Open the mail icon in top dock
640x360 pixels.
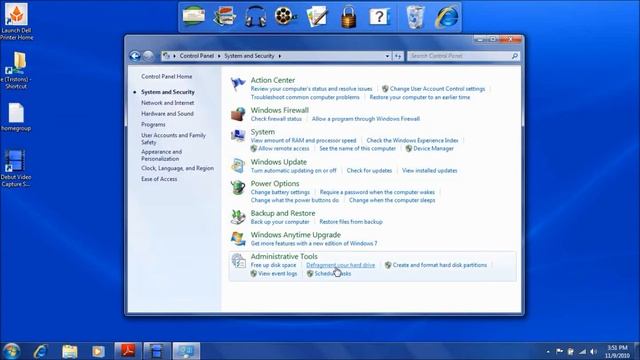(x=193, y=17)
